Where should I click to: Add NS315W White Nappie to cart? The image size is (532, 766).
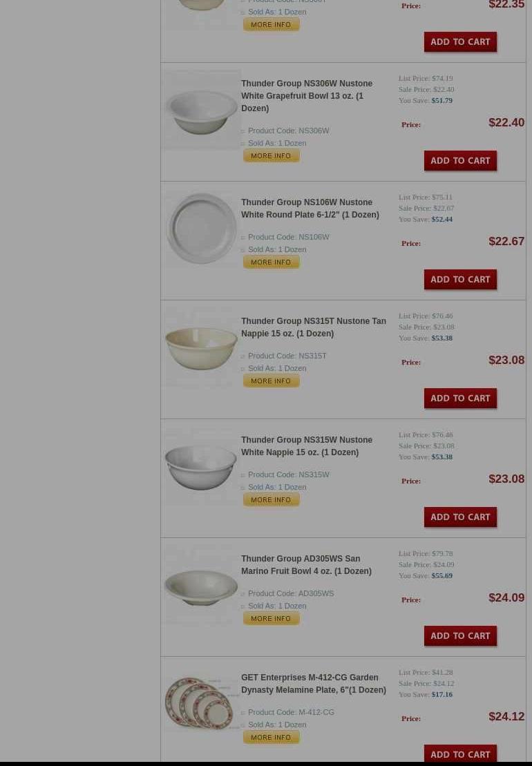click(460, 517)
